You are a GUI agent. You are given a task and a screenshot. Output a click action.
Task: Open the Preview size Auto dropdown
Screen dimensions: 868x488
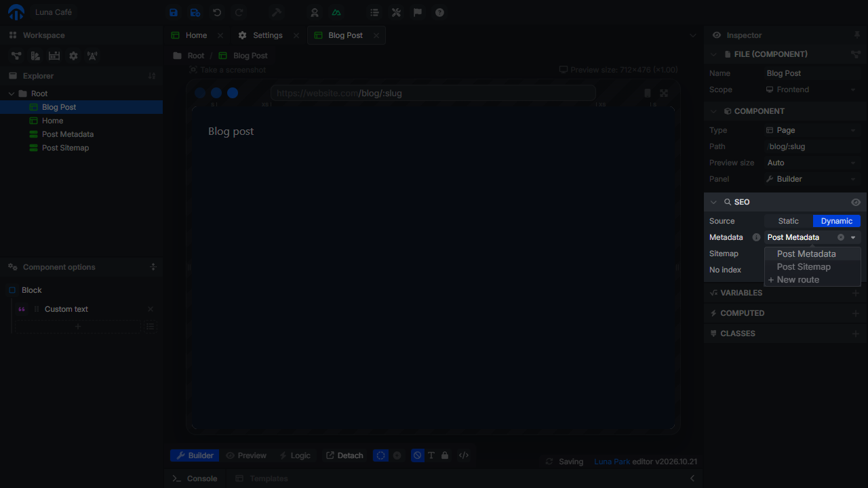coord(812,163)
